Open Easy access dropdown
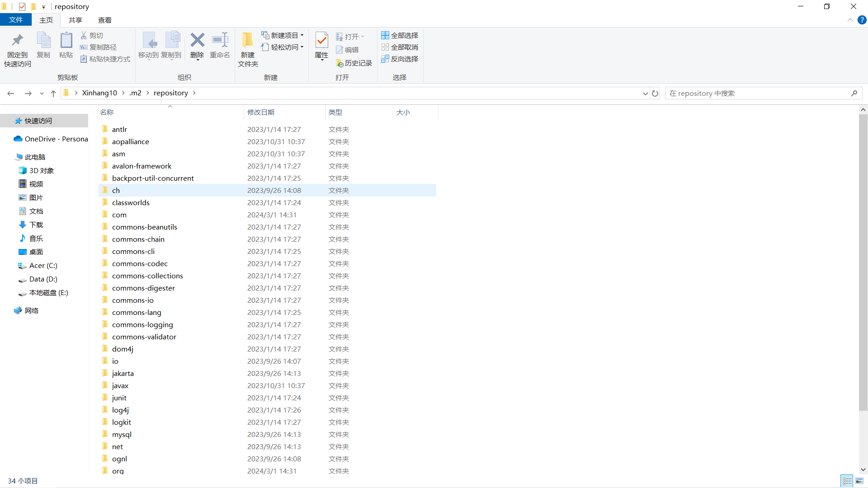This screenshot has width=868, height=488. [x=283, y=47]
